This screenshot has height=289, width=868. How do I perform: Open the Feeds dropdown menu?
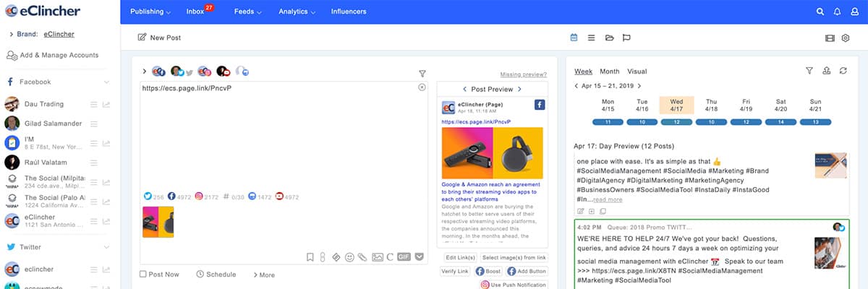(248, 12)
